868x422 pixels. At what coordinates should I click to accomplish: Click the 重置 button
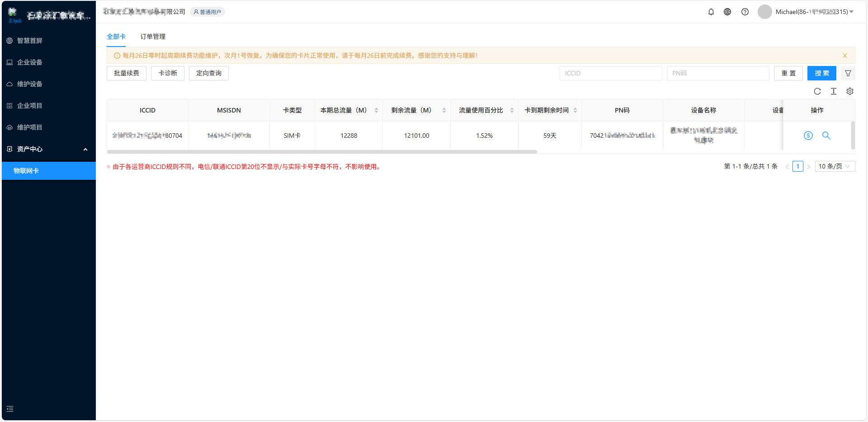point(788,73)
